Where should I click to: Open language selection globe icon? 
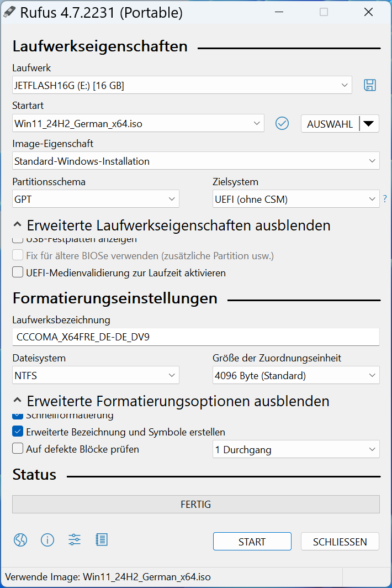coord(20,540)
